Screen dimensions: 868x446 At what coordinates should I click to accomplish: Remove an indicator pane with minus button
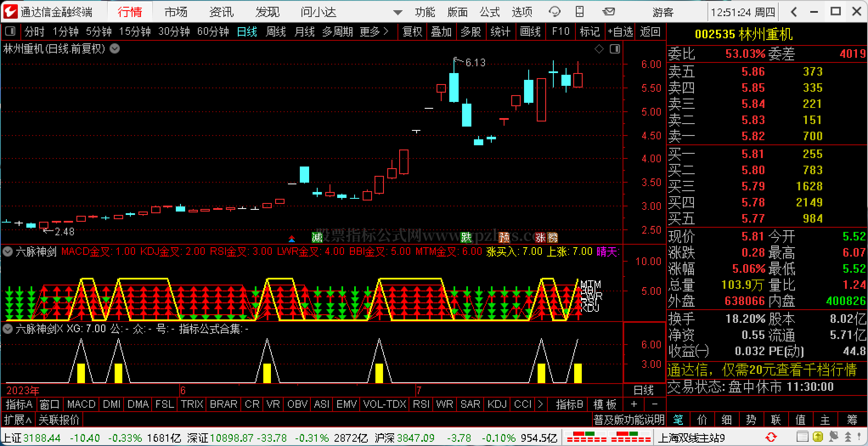pos(654,404)
